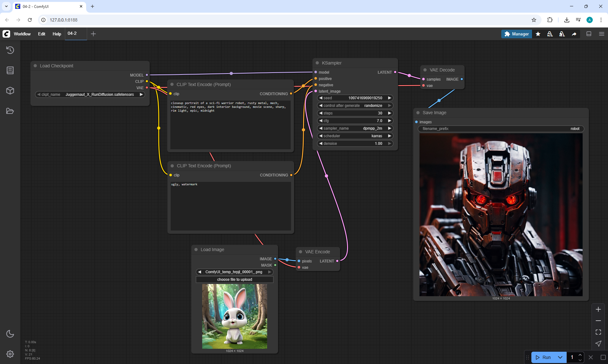
Task: Open the Run button dropdown arrow
Action: (x=560, y=357)
